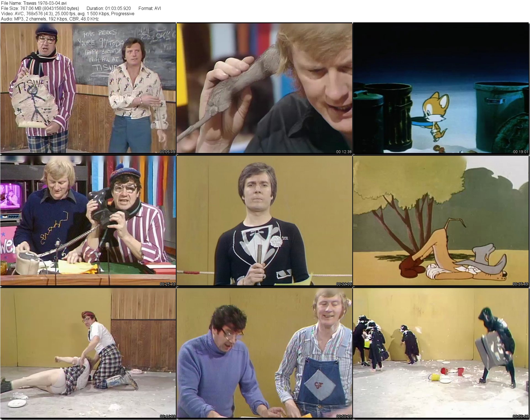Viewport: 530px width, 420px height.
Task: Open the thumbnail timestamped 00:12:38
Action: 264,88
